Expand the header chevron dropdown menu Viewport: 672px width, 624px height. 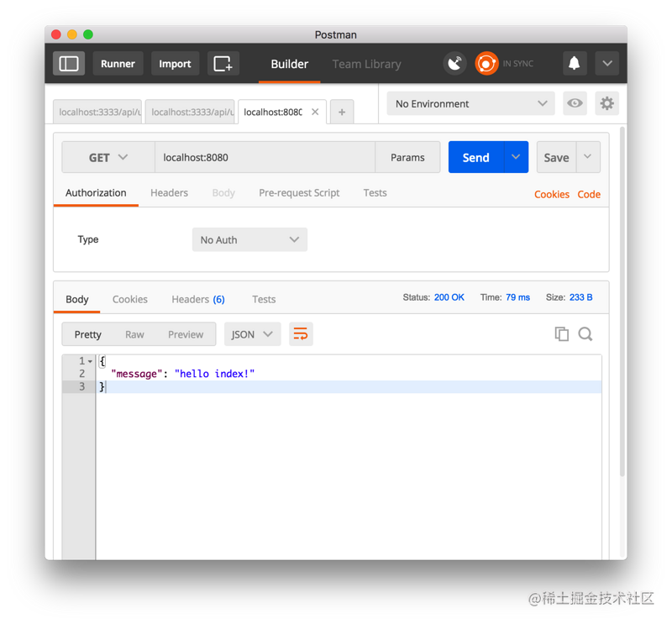(x=606, y=64)
